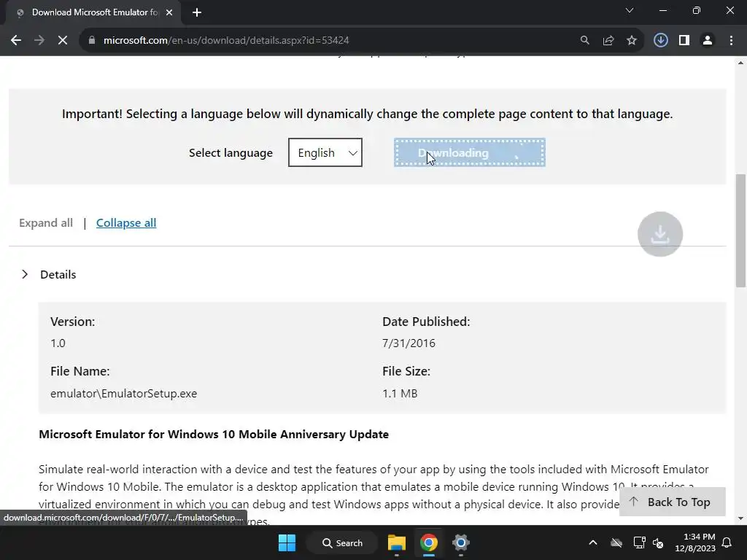The height and width of the screenshot is (560, 747).
Task: Click the date 7/31/2016
Action: click(409, 343)
